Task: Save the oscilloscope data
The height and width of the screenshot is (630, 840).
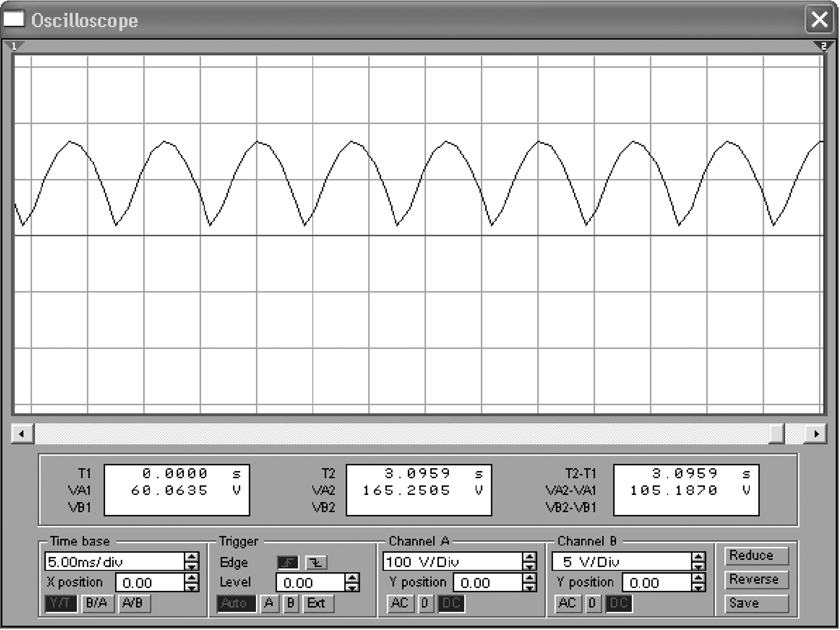Action: point(756,603)
